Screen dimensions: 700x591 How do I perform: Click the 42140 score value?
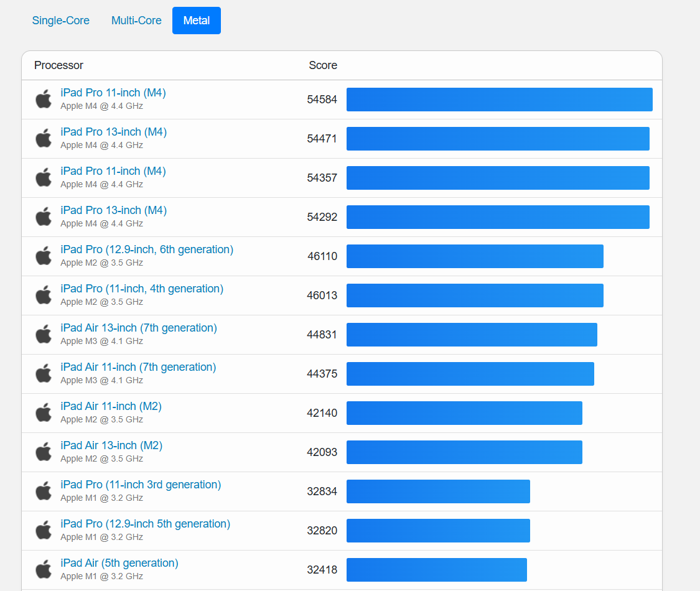tap(322, 413)
